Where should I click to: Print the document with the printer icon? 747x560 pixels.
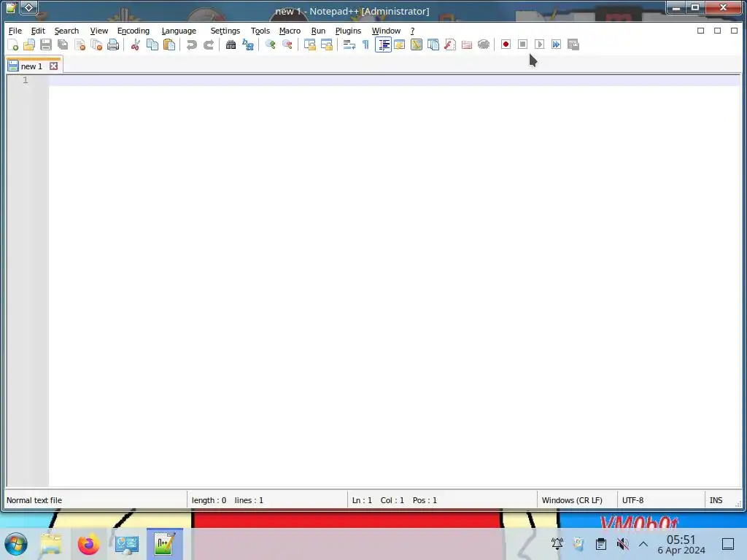(113, 44)
